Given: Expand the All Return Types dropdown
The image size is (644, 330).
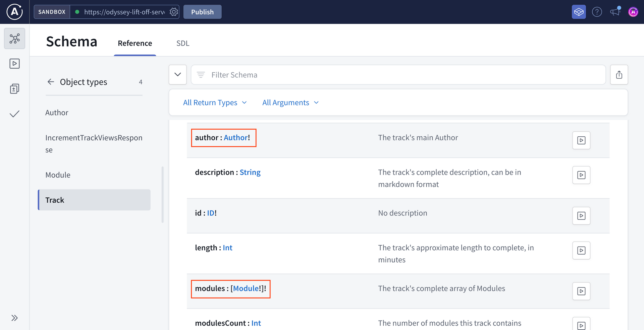Looking at the screenshot, I should tap(215, 103).
